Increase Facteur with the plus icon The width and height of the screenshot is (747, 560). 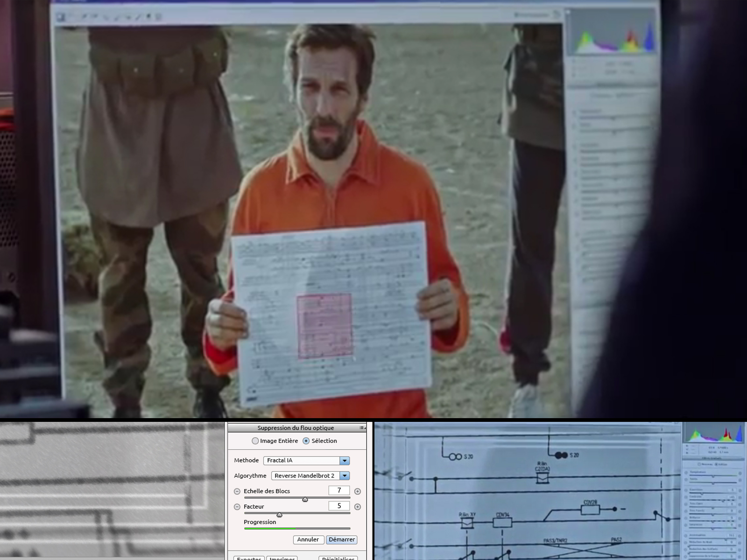pos(358,507)
